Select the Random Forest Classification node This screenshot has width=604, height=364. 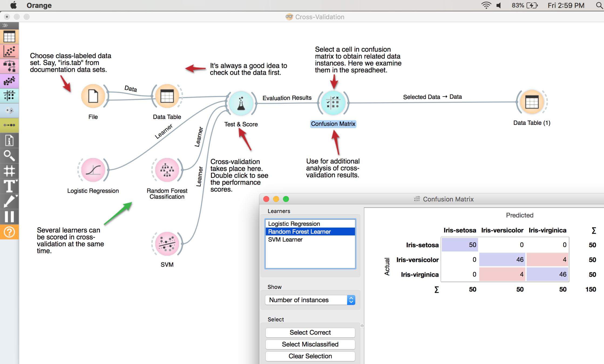(x=167, y=170)
